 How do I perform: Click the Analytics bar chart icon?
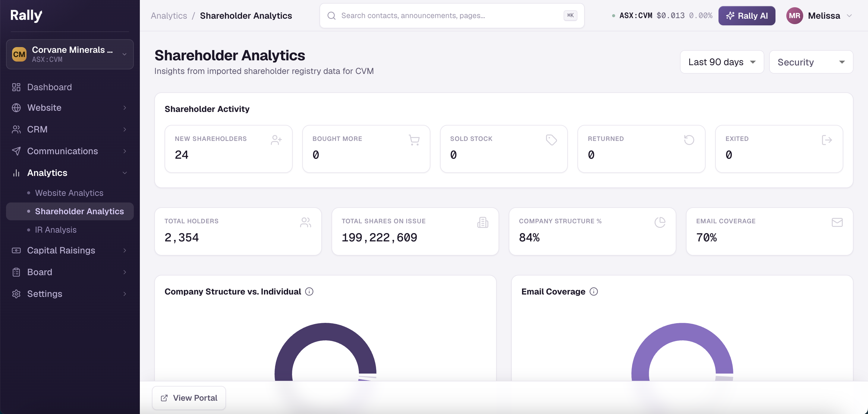click(x=16, y=173)
